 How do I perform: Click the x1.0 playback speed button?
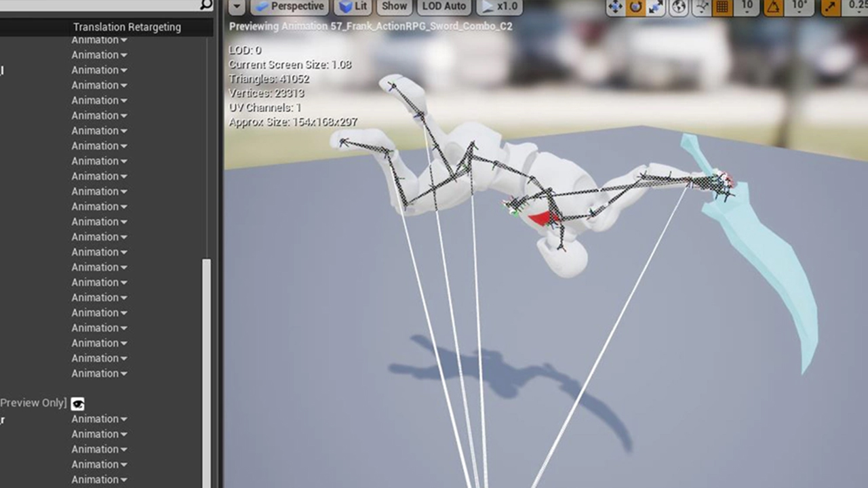coord(499,7)
